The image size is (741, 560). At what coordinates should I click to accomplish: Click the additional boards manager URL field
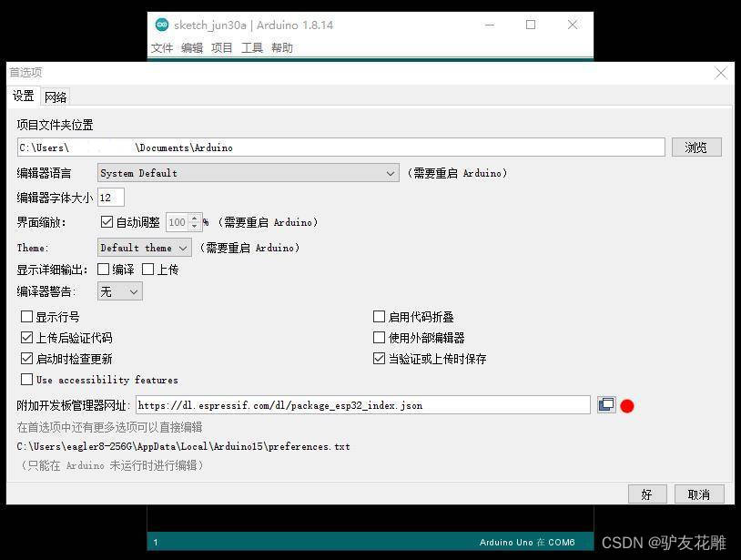coord(363,405)
